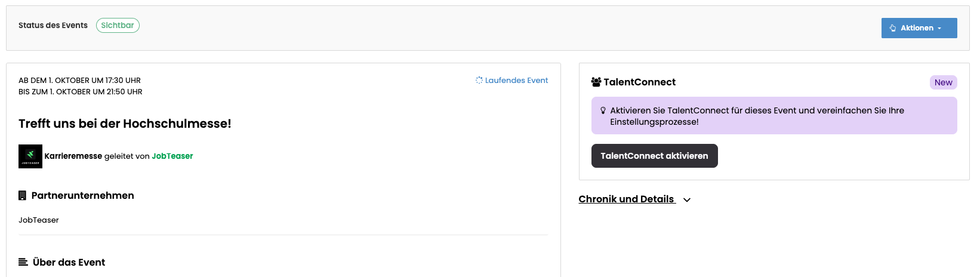Image resolution: width=980 pixels, height=277 pixels.
Task: Click the TalentConnect panel title
Action: click(639, 82)
